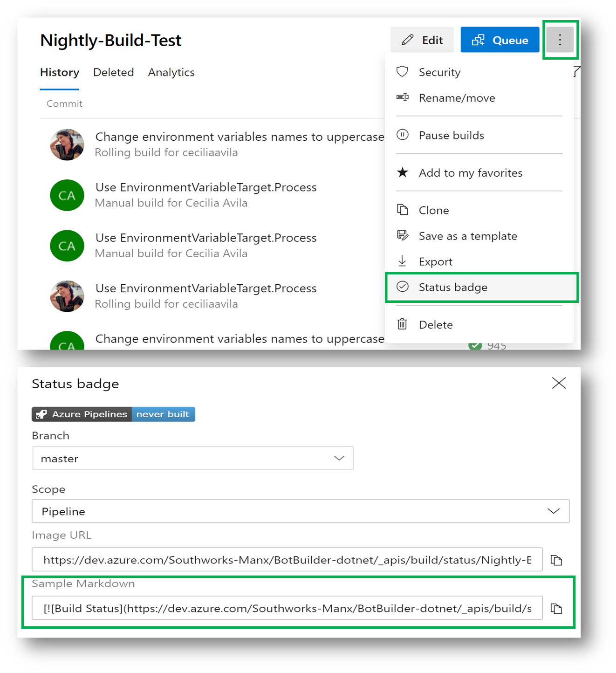Select Delete from the menu
616x673 pixels.
(x=479, y=324)
